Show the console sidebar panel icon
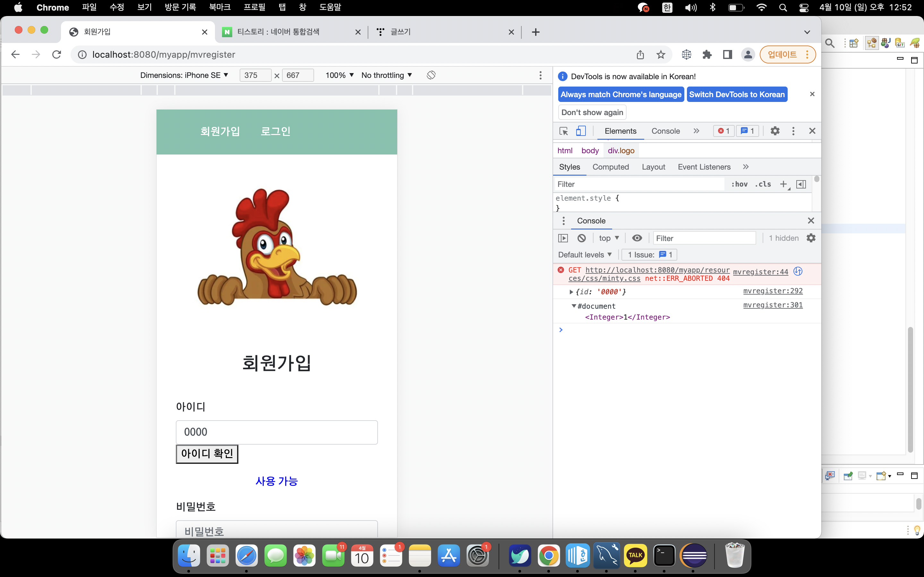This screenshot has width=924, height=577. (563, 238)
